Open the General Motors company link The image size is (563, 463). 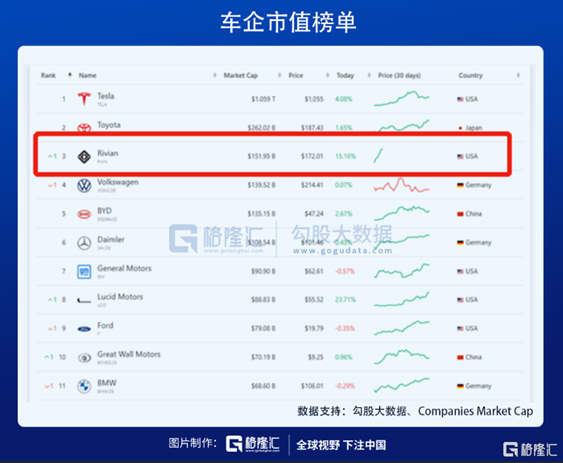tap(124, 268)
